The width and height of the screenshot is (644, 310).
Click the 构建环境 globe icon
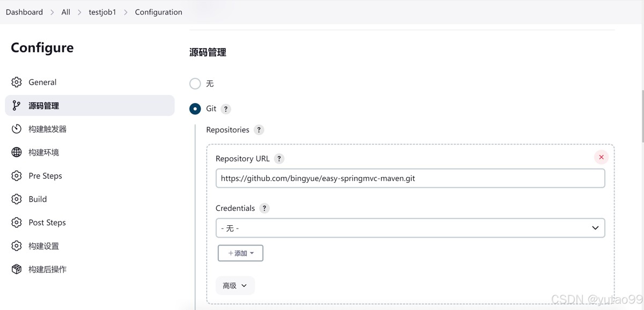pyautogui.click(x=17, y=152)
